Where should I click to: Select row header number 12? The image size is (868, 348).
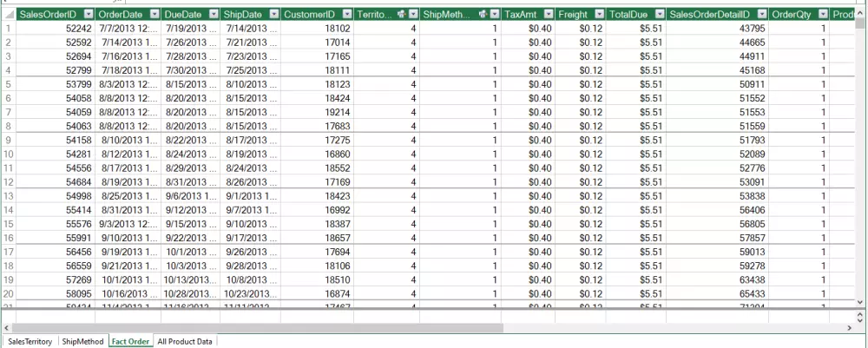pyautogui.click(x=9, y=182)
